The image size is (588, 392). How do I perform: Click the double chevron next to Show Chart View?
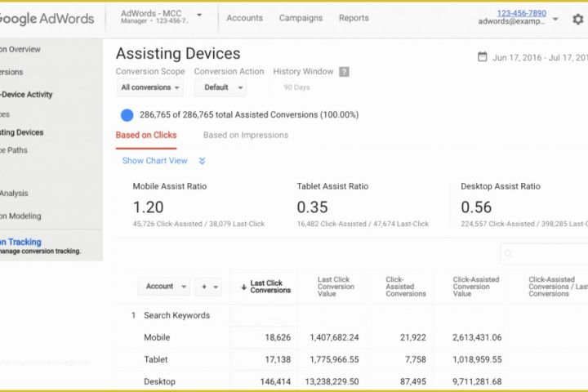(203, 161)
